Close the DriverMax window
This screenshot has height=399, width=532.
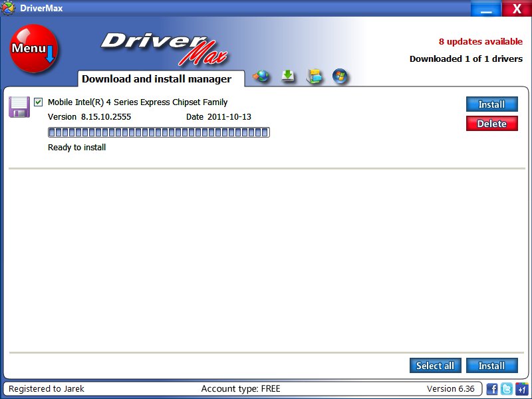(x=517, y=8)
